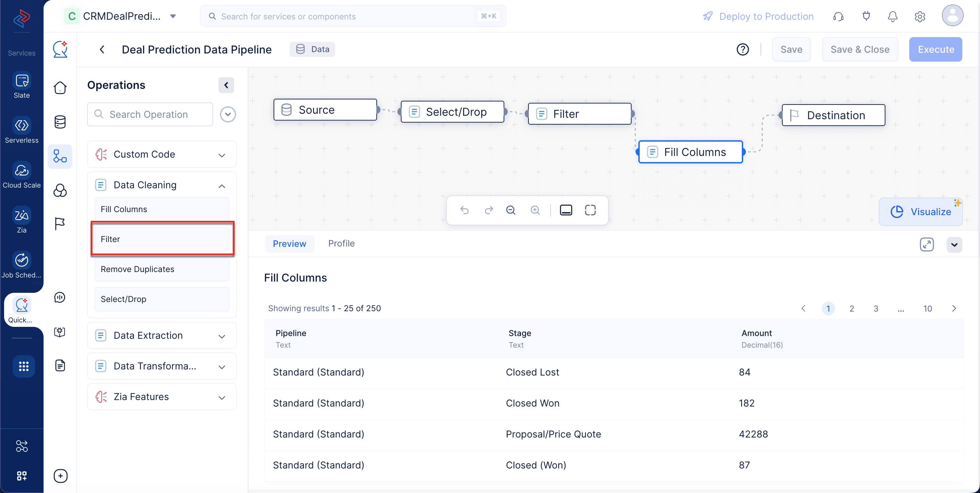Screen dimensions: 980x493
Task: Open all services grid icon
Action: [23, 366]
